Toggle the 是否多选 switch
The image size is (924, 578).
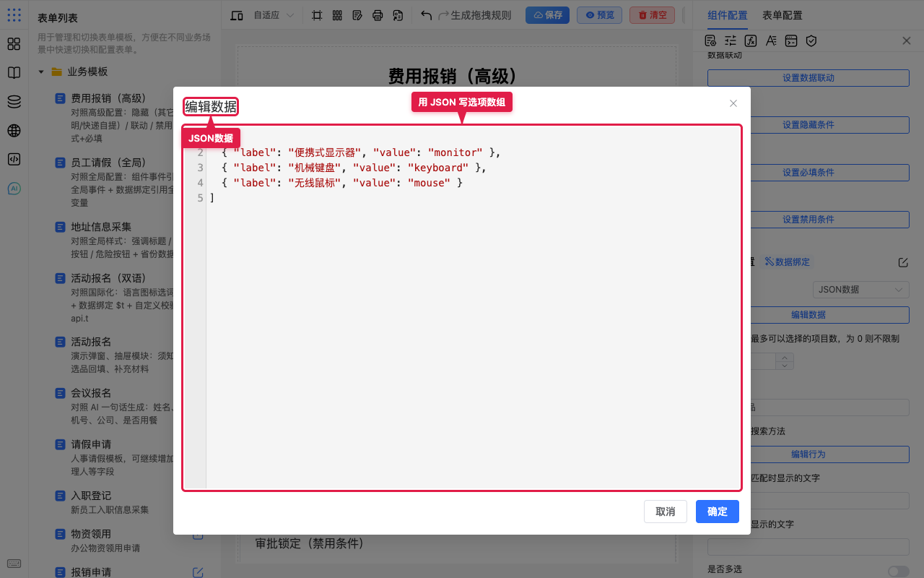(899, 571)
